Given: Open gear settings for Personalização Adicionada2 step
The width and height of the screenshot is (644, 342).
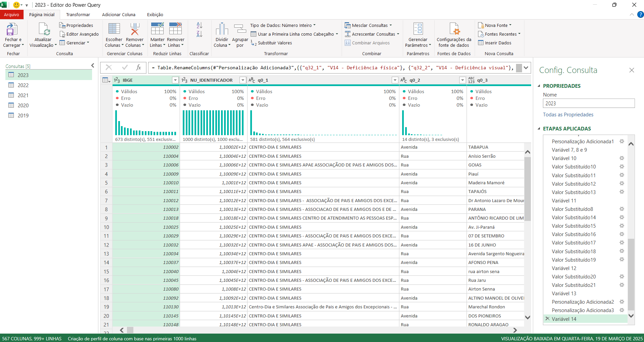Looking at the screenshot, I should [x=622, y=302].
